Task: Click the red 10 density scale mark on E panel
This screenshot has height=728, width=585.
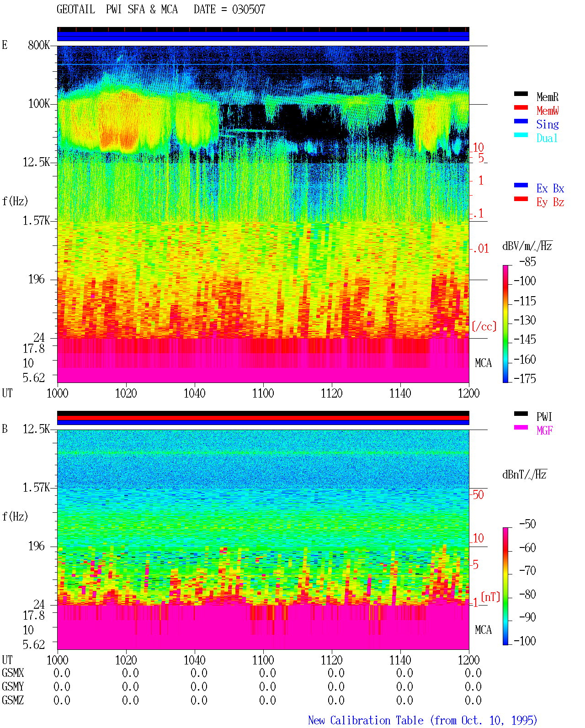Action: pyautogui.click(x=478, y=147)
